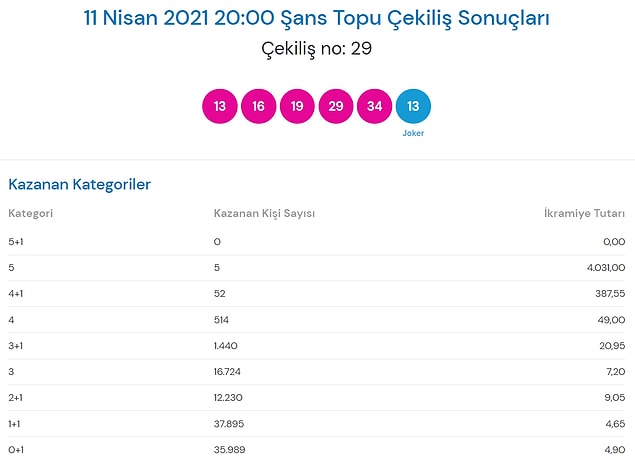Viewport: 635px width, 461px height.
Task: Click the first pink ball numbered 13
Action: coord(219,106)
